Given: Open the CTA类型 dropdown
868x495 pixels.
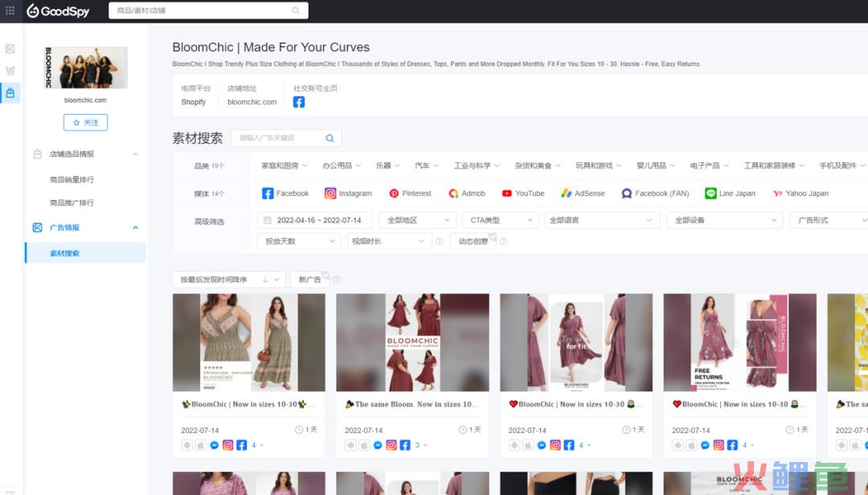Looking at the screenshot, I should coord(501,220).
